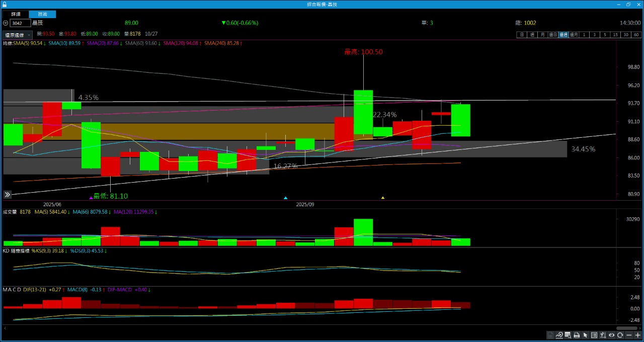Toggle the eye visibility icon
The height and width of the screenshot is (342, 644).
(611, 335)
